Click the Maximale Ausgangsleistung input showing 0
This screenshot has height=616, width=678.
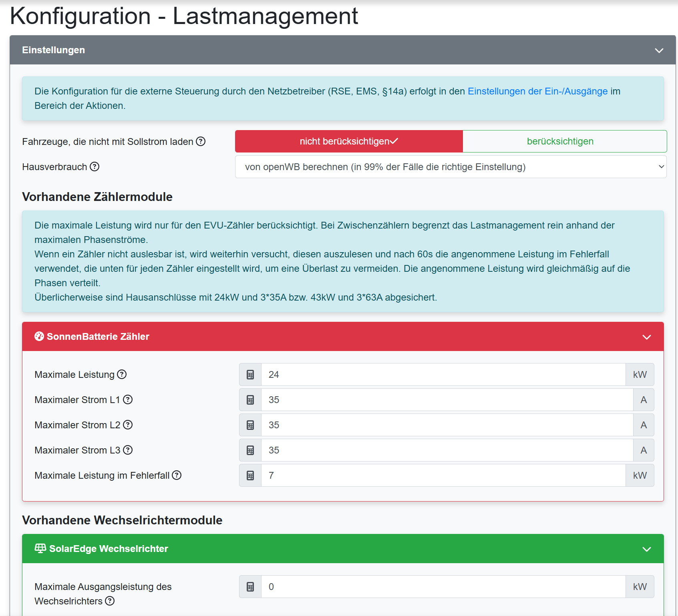click(441, 586)
